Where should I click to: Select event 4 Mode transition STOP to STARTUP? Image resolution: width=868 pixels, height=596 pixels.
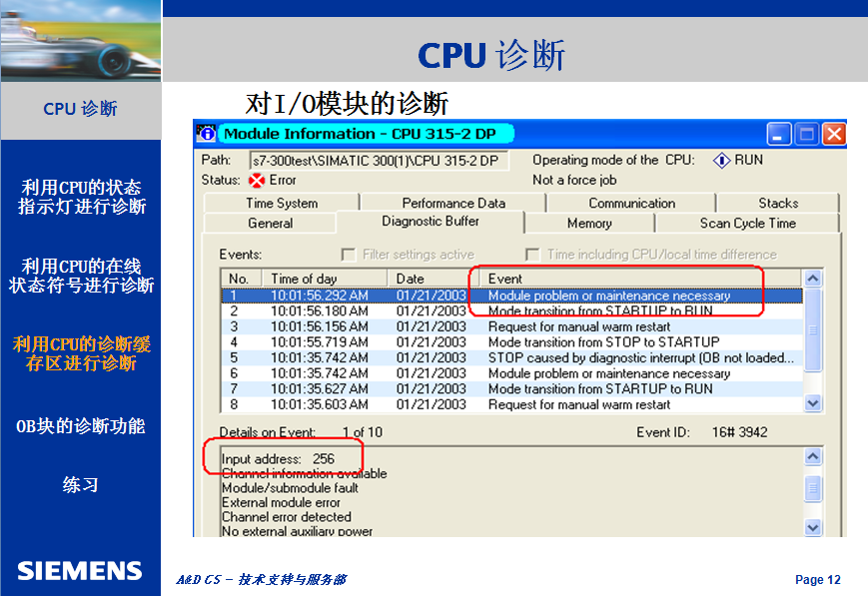click(x=512, y=342)
